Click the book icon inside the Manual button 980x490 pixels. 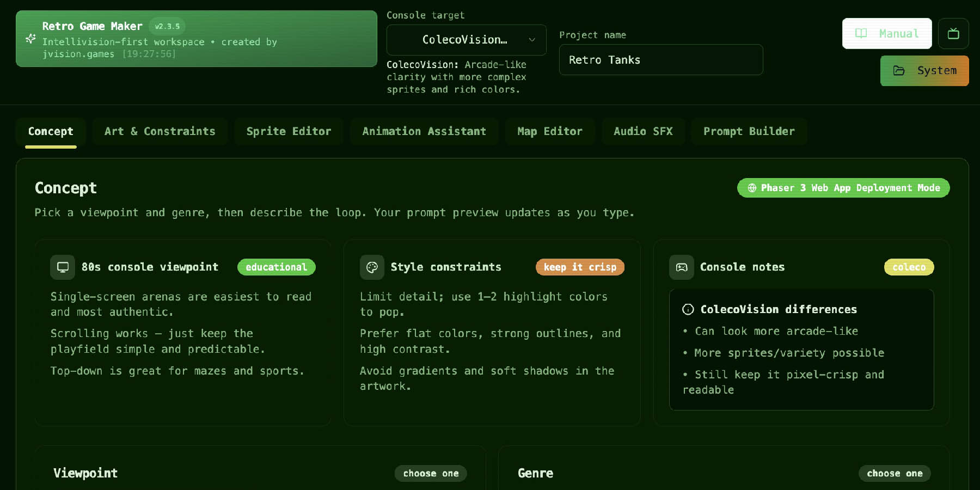(862, 33)
